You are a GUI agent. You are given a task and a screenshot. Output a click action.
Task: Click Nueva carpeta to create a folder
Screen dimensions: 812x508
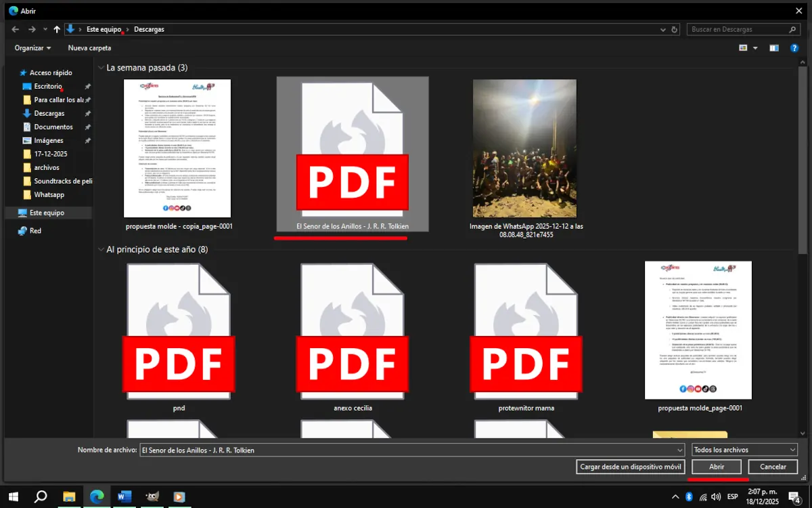(x=89, y=47)
